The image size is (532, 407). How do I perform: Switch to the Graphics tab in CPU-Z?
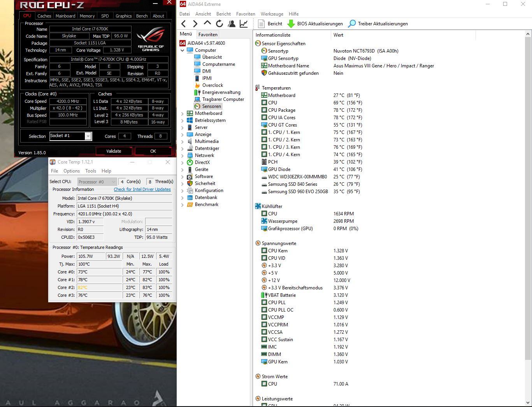pyautogui.click(x=123, y=16)
